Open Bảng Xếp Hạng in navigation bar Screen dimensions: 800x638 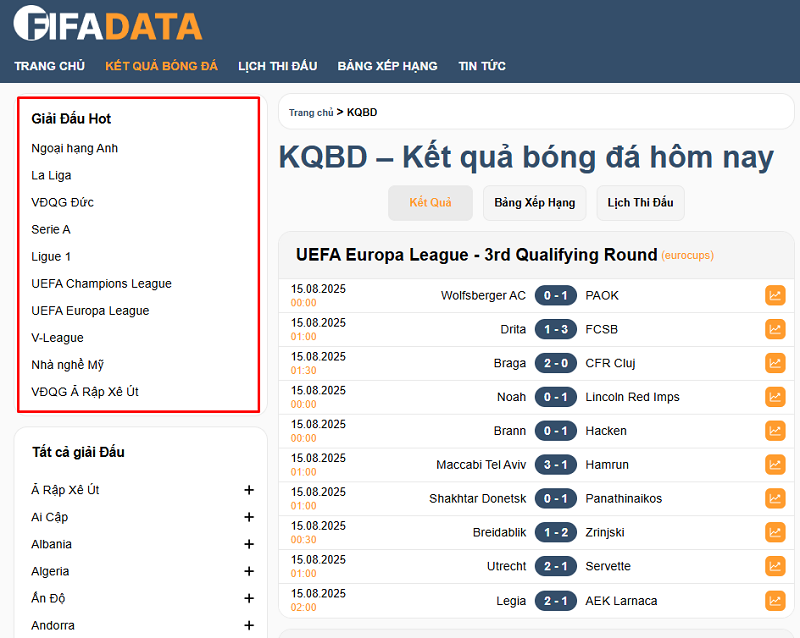pos(387,66)
